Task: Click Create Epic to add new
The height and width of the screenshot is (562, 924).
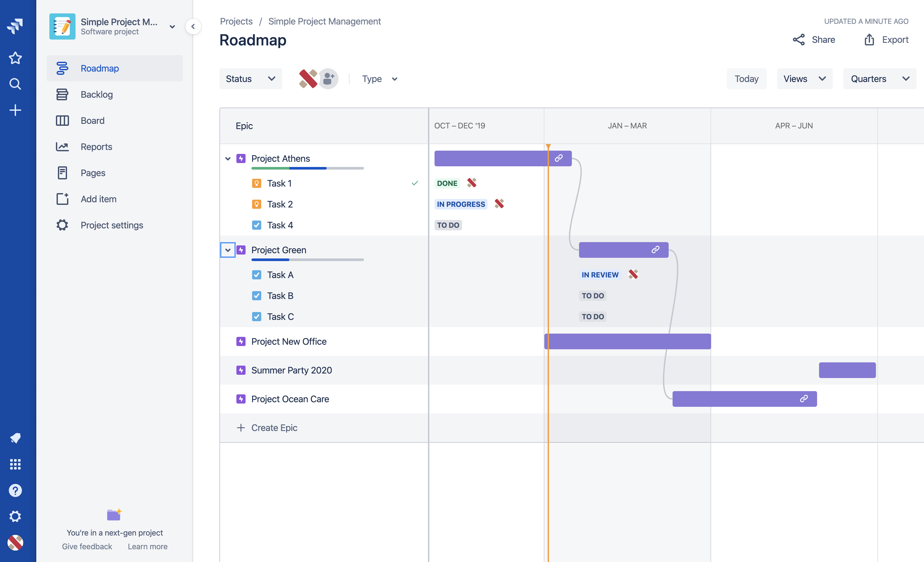Action: pos(274,427)
